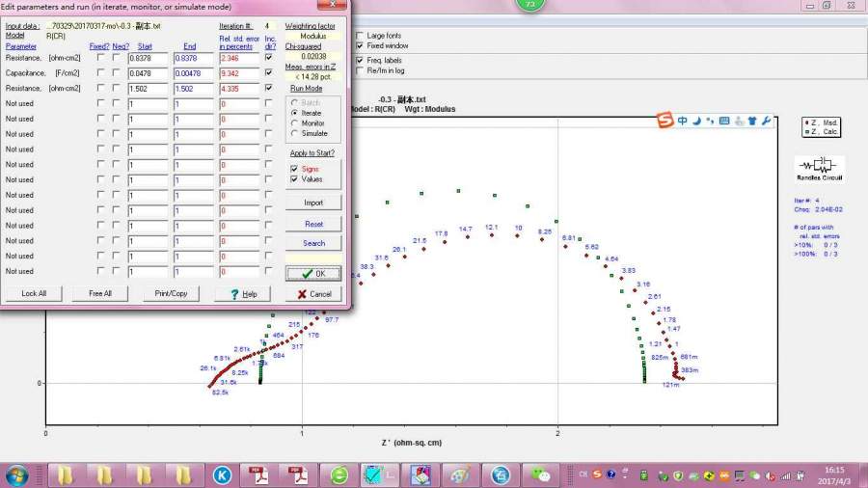This screenshot has height=488, width=868.
Task: Click the Modulus weighting factor field
Action: tap(313, 36)
